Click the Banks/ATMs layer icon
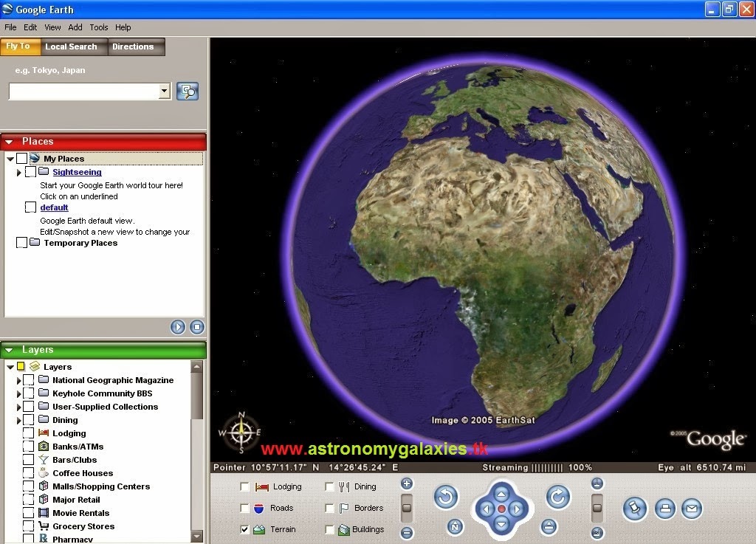Screen dimensions: 756x544 coord(44,446)
